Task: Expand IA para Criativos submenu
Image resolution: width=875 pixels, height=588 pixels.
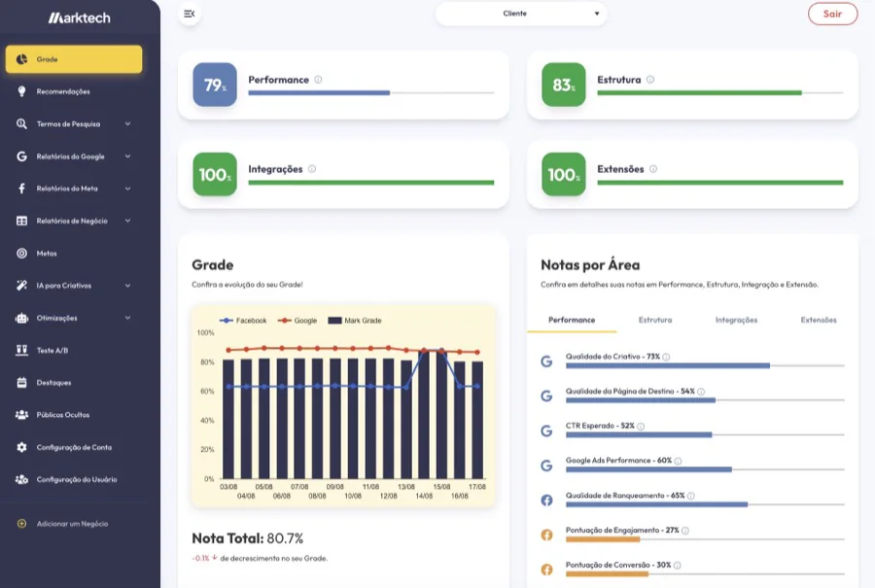Action: [x=127, y=286]
